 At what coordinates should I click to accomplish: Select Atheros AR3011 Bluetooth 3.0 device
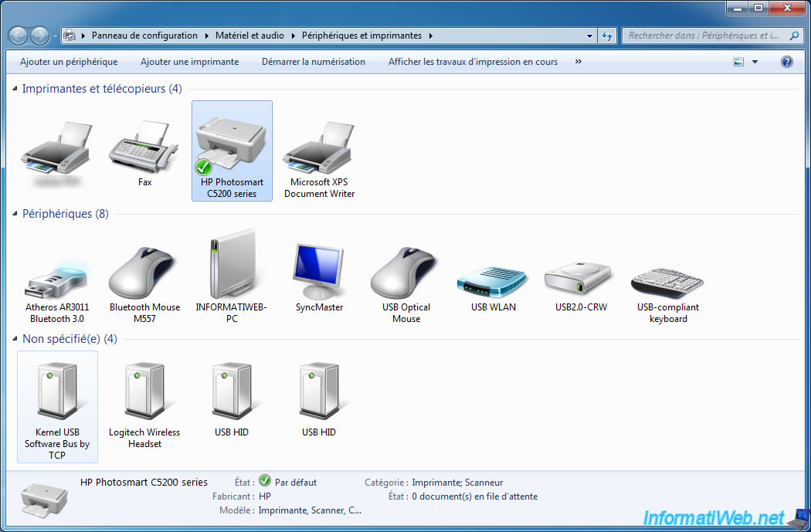point(57,281)
